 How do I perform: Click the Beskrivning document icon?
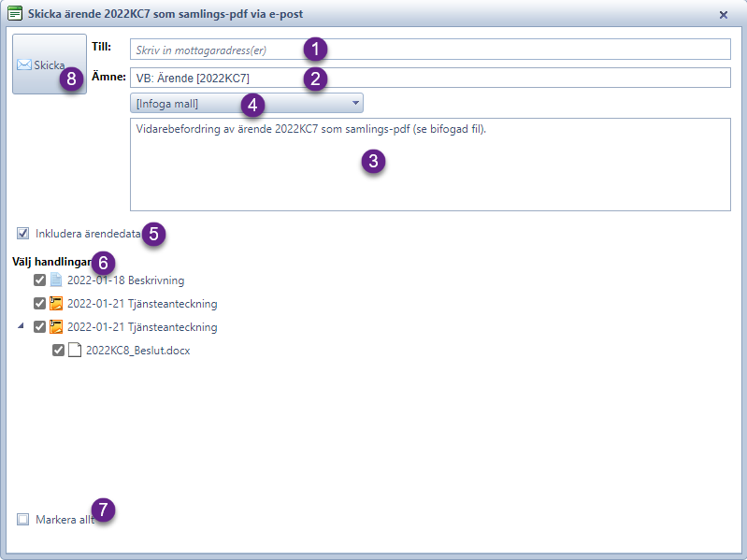56,280
